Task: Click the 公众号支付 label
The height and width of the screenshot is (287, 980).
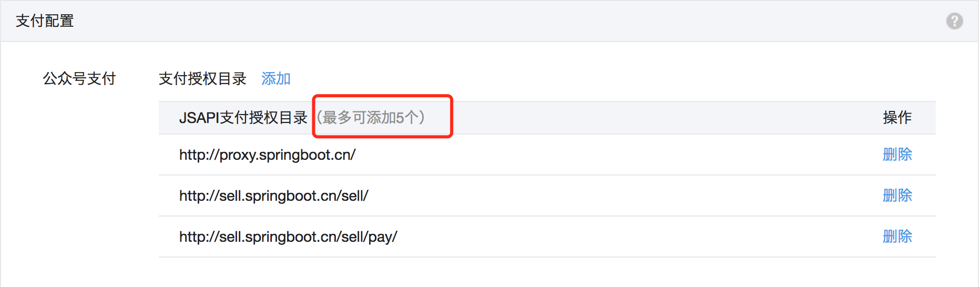Action: (x=79, y=78)
